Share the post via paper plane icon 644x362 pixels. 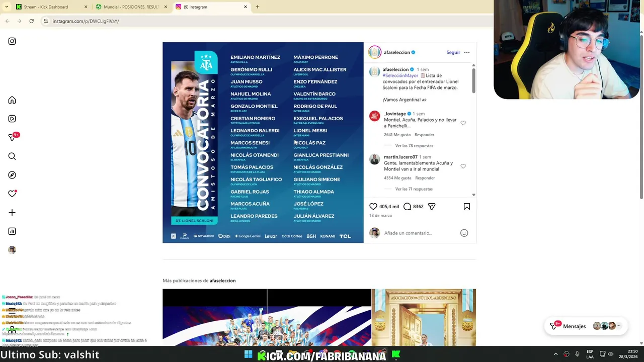pyautogui.click(x=432, y=207)
